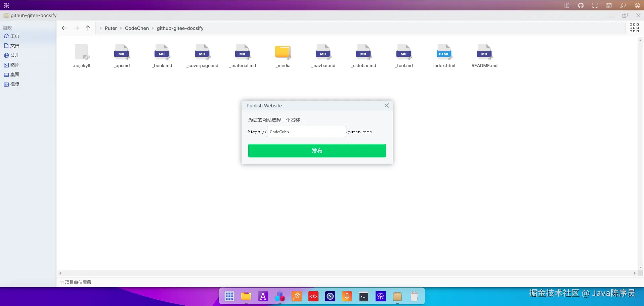The image size is (644, 306).
Task: Select 公开 in the sidebar
Action: coord(12,55)
